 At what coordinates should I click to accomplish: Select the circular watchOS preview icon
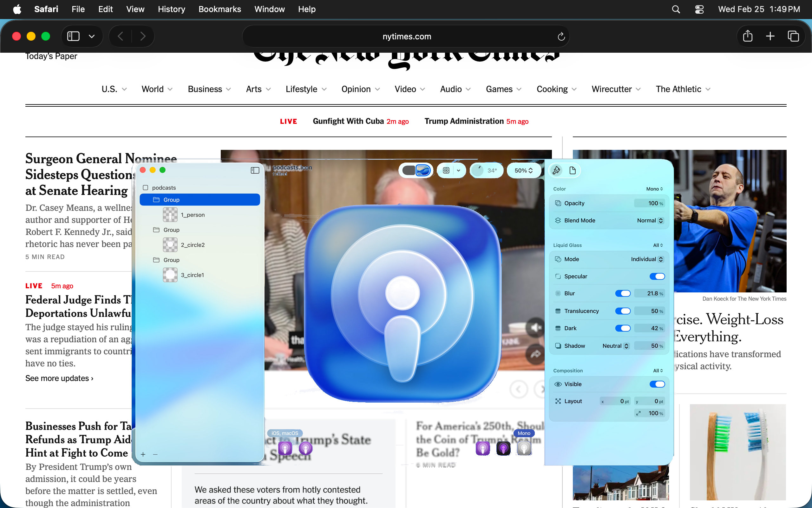pyautogui.click(x=306, y=448)
